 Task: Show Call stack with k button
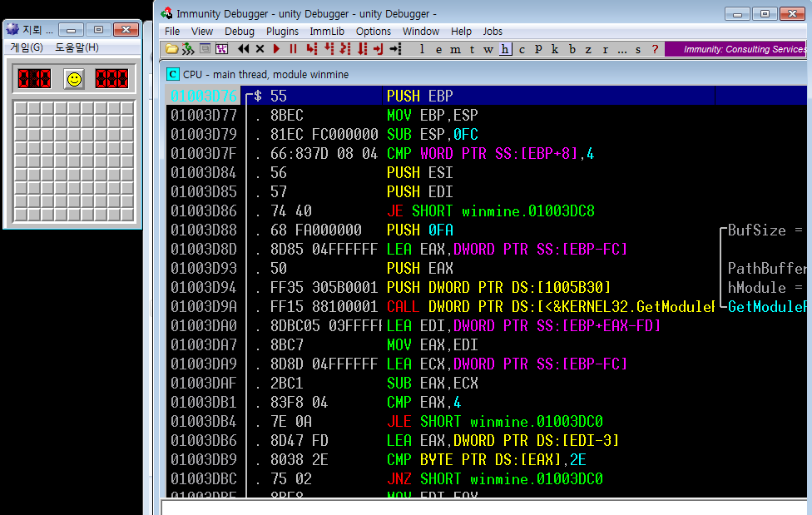[x=555, y=49]
